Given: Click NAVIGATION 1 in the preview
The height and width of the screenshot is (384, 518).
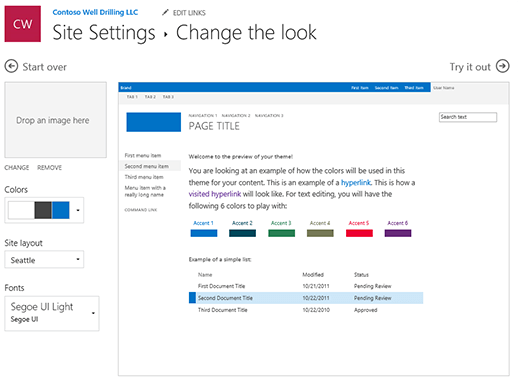Looking at the screenshot, I should click(x=203, y=116).
